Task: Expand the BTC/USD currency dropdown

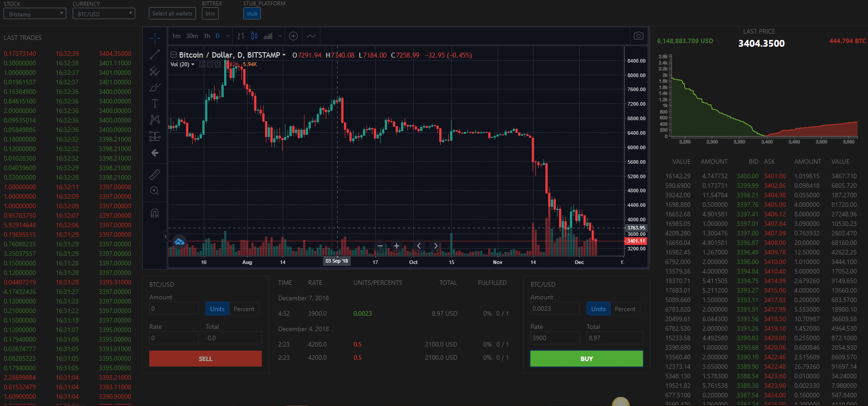Action: 104,14
